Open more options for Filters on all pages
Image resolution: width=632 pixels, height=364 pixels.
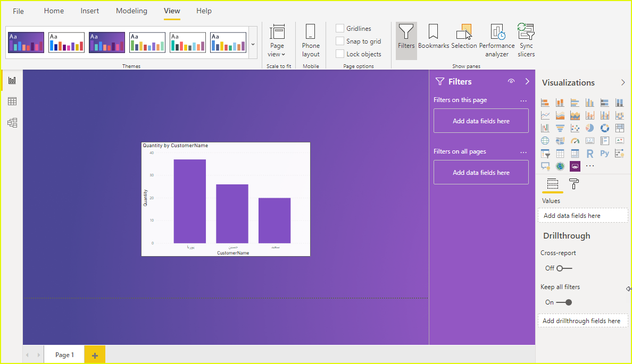[523, 152]
